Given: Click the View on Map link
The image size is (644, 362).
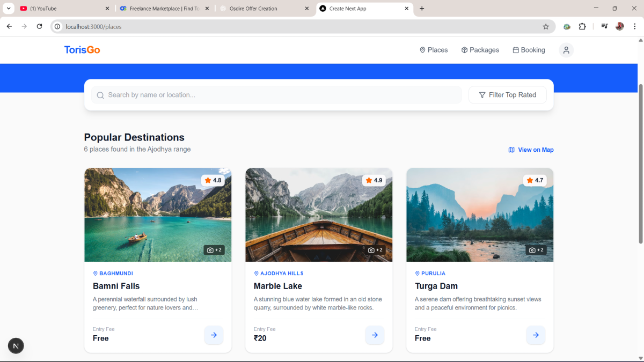Looking at the screenshot, I should click(531, 150).
